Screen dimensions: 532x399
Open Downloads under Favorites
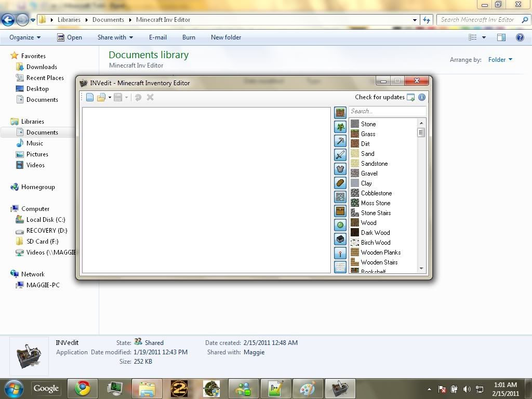(42, 67)
